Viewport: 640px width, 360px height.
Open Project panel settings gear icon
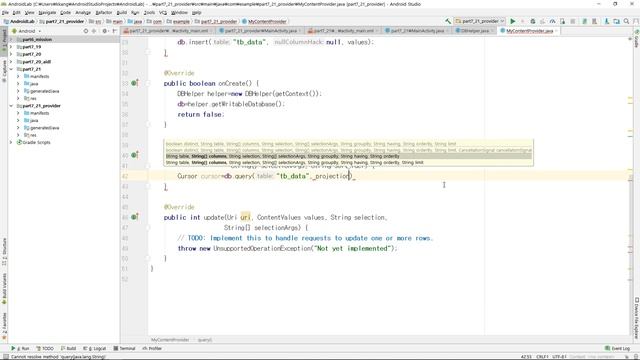point(105,31)
